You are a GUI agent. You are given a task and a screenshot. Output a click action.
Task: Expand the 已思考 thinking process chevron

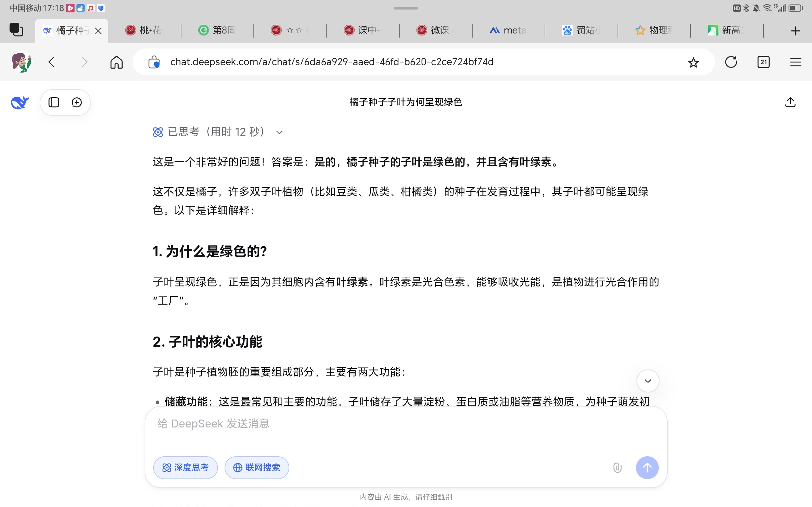pos(279,132)
